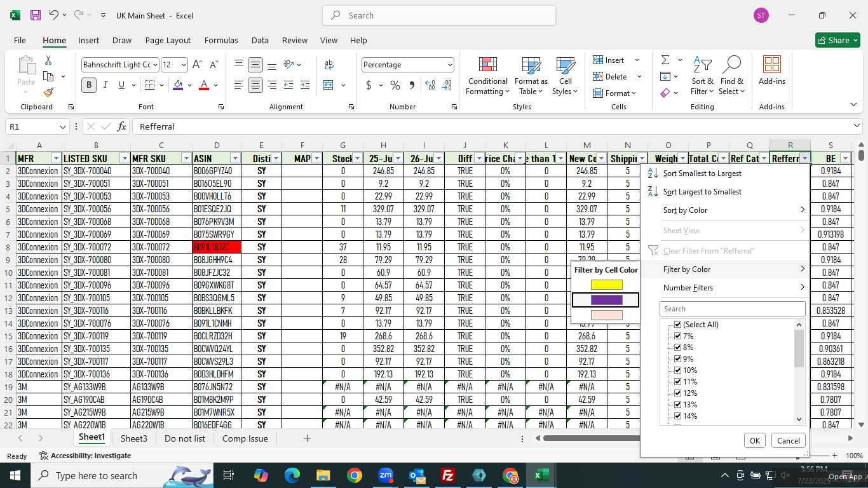Click Increase Indent icon

(305, 85)
